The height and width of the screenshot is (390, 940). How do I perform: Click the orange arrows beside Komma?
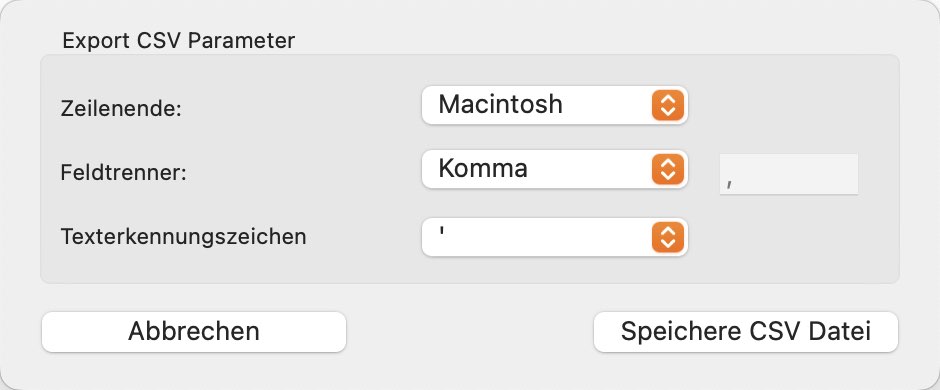[x=668, y=170]
